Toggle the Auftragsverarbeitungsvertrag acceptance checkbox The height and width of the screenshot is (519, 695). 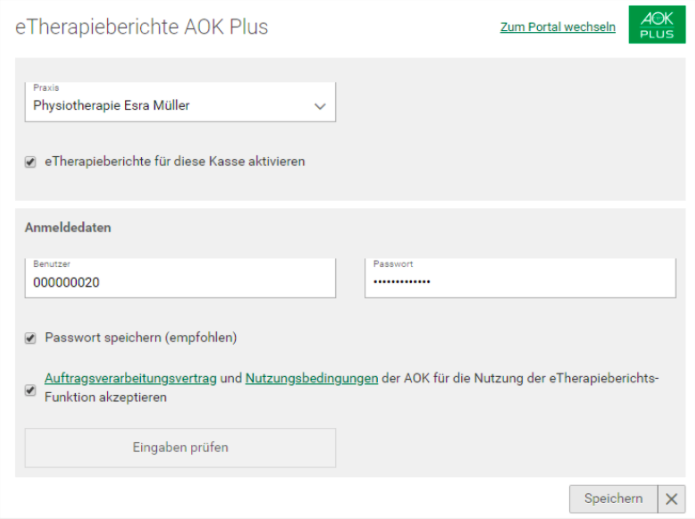(x=30, y=390)
